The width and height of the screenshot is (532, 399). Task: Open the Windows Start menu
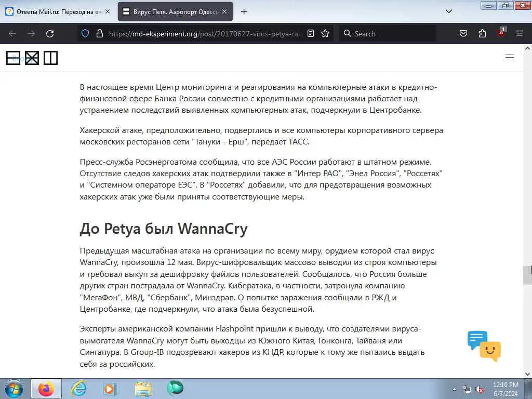[14, 389]
